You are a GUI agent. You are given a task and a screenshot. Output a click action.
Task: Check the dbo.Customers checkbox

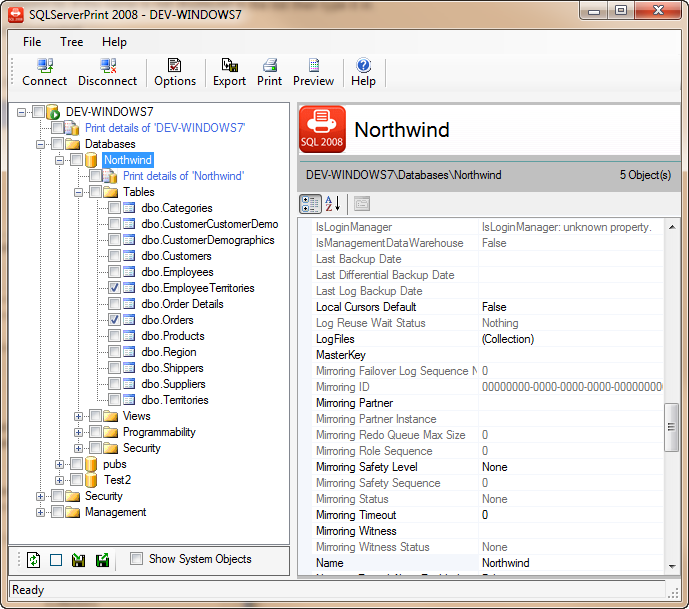[x=115, y=256]
